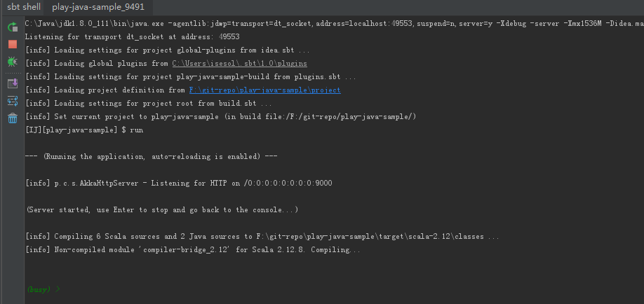Image resolution: width=644 pixels, height=304 pixels.
Task: Click the java.exe command line at top
Action: coord(281,24)
